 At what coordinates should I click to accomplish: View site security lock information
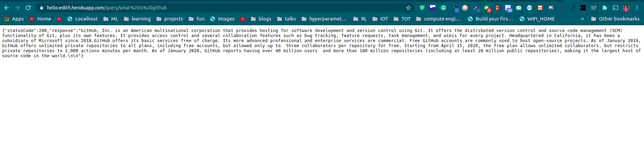click(42, 8)
